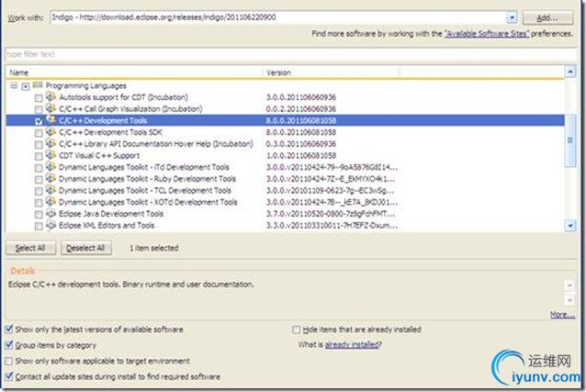Viewport: 586px width, 392px height.
Task: Click the Ruby Development Tools feature icon
Action: click(x=51, y=178)
